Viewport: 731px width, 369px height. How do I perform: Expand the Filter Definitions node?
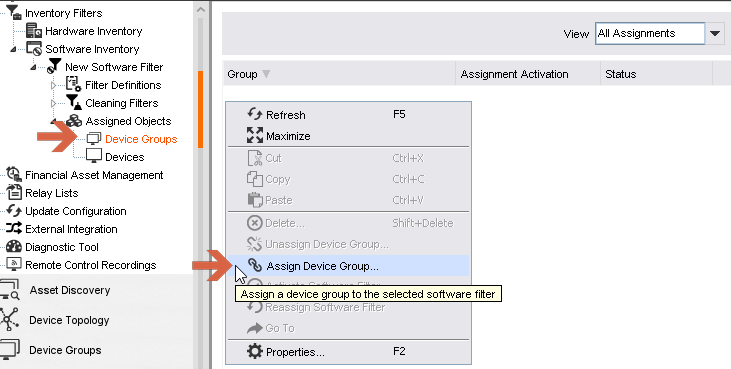[x=54, y=85]
